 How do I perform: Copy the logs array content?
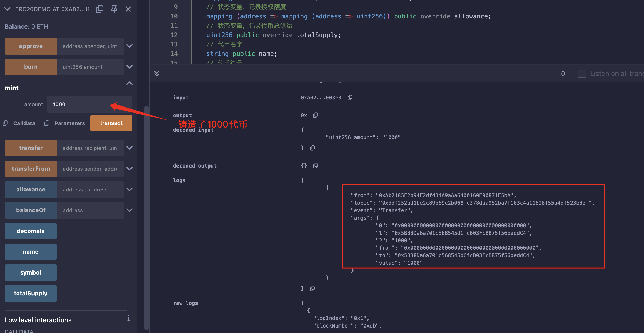tap(312, 289)
